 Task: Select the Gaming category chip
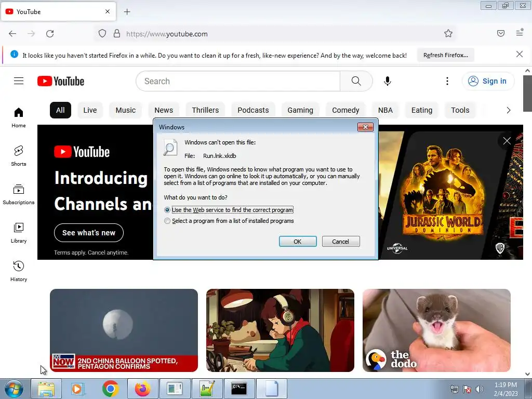[300, 110]
